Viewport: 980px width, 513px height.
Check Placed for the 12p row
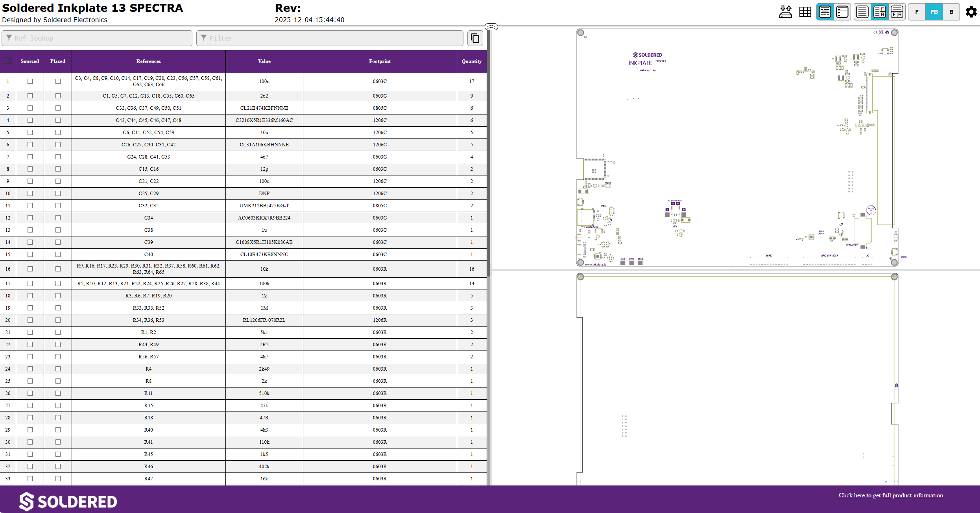click(58, 169)
